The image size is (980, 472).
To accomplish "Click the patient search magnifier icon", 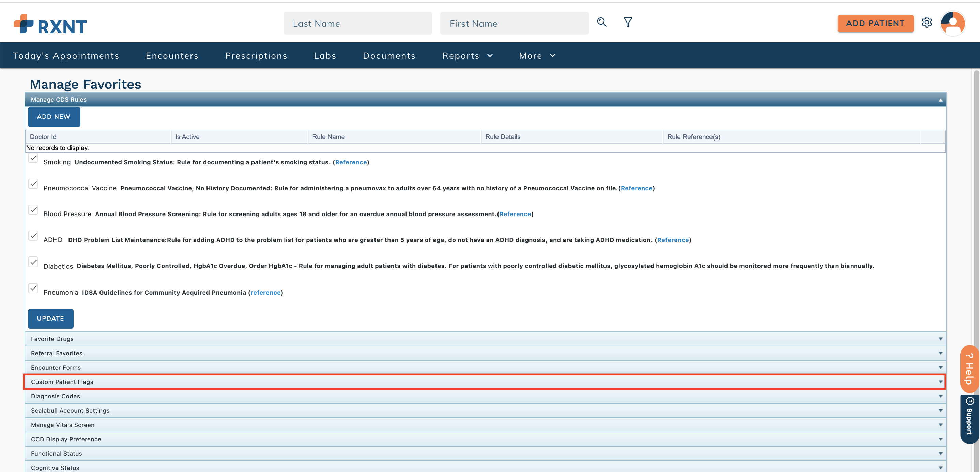I will coord(601,23).
